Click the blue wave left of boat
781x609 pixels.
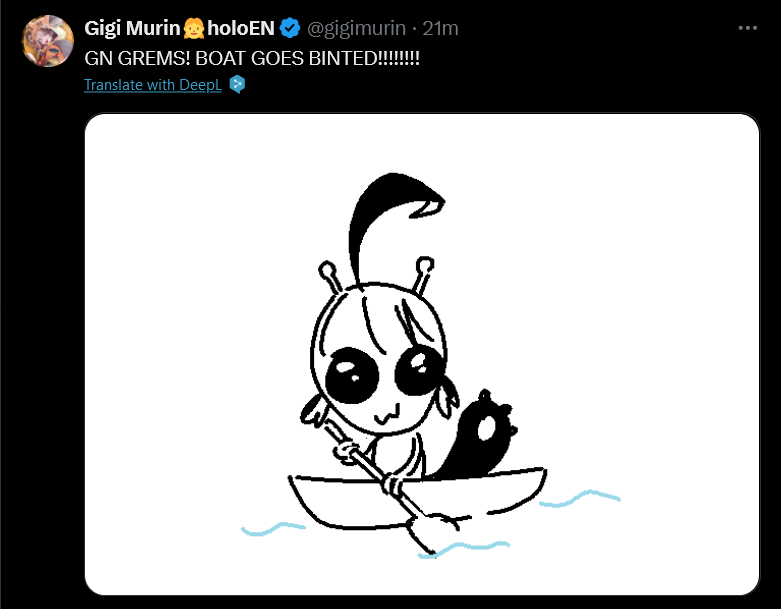click(273, 529)
